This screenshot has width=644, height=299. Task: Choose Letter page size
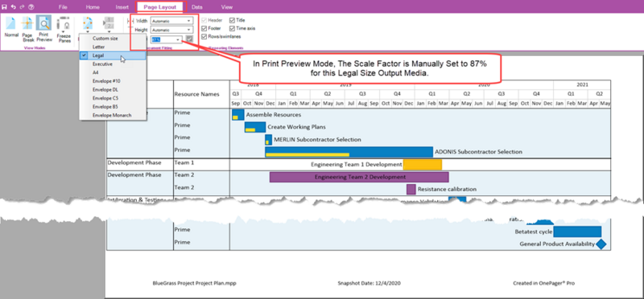[x=113, y=47]
